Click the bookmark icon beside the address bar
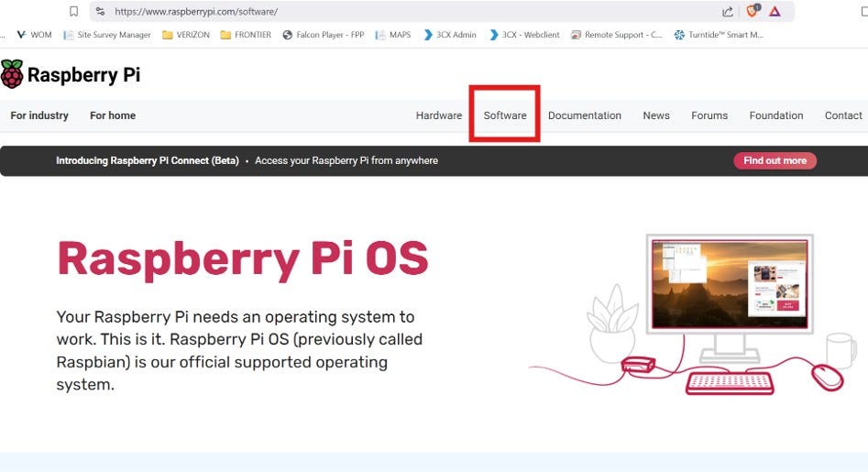This screenshot has height=472, width=868. (x=73, y=11)
